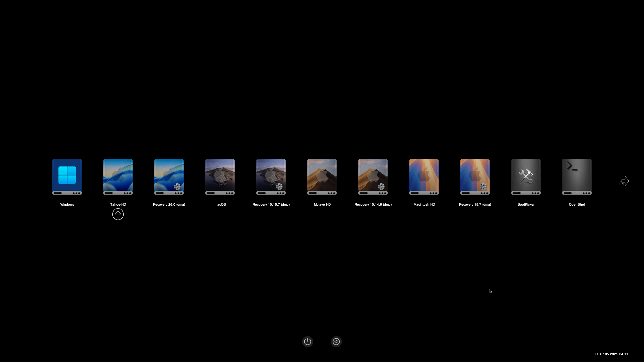Click the "Macintosh HD" label text

[424, 204]
